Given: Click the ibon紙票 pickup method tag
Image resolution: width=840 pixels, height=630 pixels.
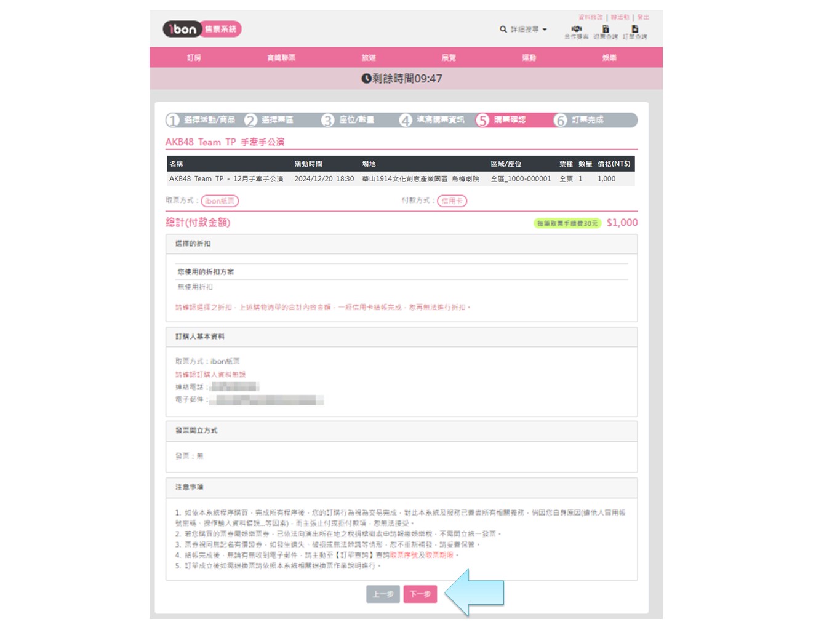Looking at the screenshot, I should tap(220, 201).
